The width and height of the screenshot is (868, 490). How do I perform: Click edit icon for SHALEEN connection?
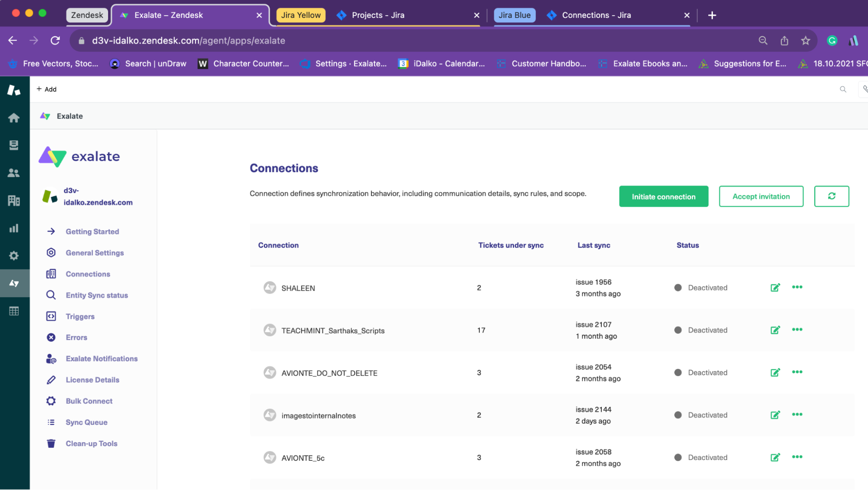[x=774, y=288]
